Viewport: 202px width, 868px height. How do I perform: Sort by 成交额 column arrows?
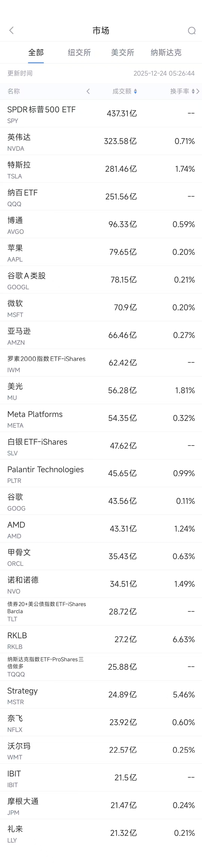click(x=135, y=91)
